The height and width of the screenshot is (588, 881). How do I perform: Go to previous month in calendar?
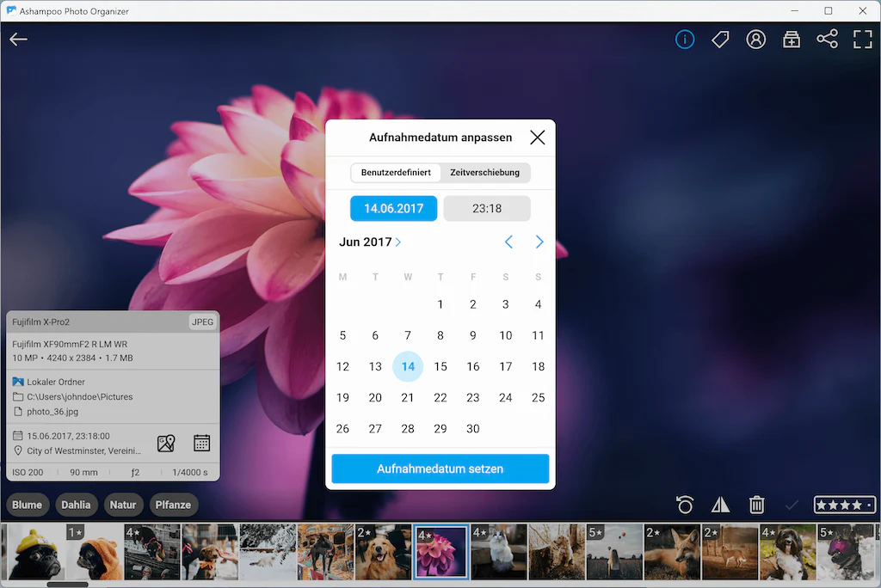[x=508, y=242]
